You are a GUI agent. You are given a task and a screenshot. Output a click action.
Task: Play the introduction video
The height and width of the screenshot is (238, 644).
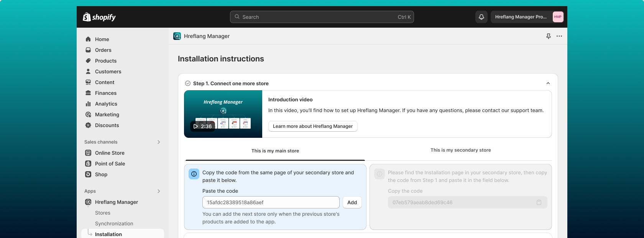[x=202, y=126]
